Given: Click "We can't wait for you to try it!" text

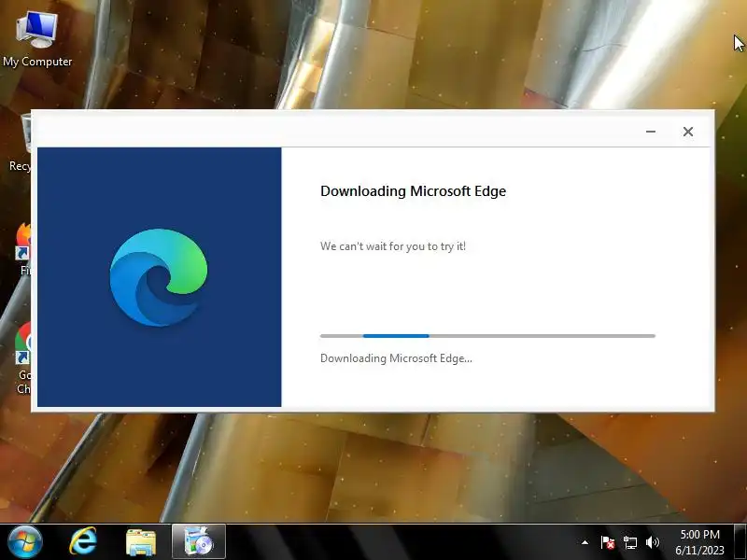Looking at the screenshot, I should click(x=393, y=246).
